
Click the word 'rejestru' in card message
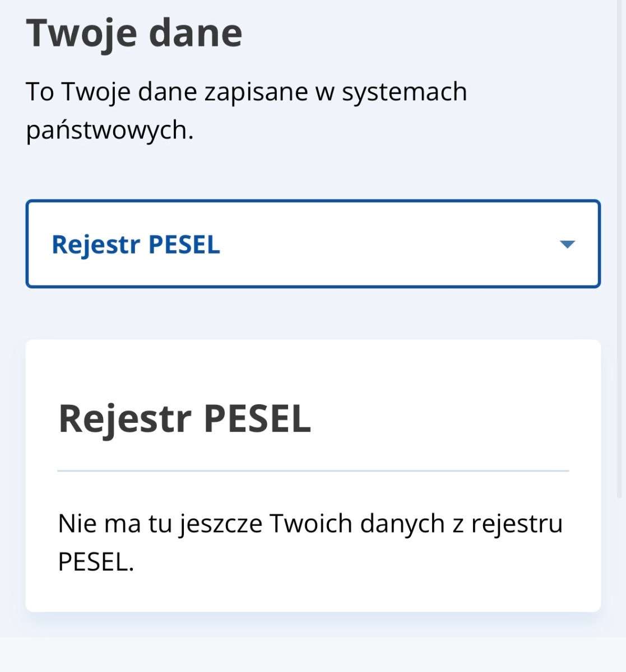516,525
